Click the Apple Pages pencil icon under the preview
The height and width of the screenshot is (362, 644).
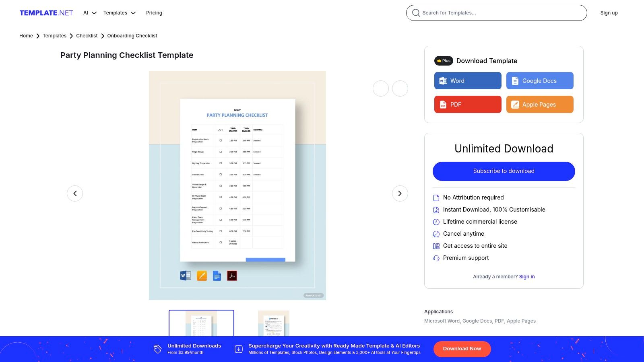coord(202,276)
